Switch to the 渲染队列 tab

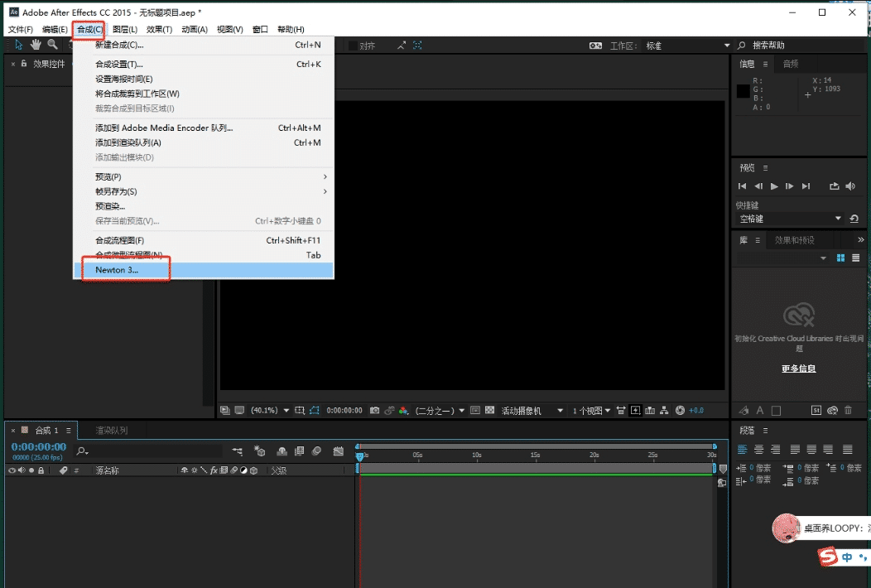(x=111, y=431)
